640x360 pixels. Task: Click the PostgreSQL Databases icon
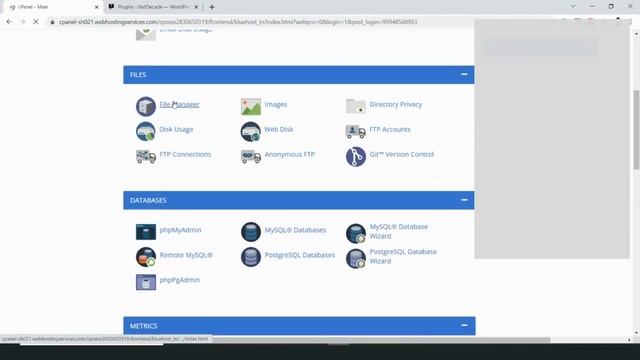pyautogui.click(x=251, y=257)
